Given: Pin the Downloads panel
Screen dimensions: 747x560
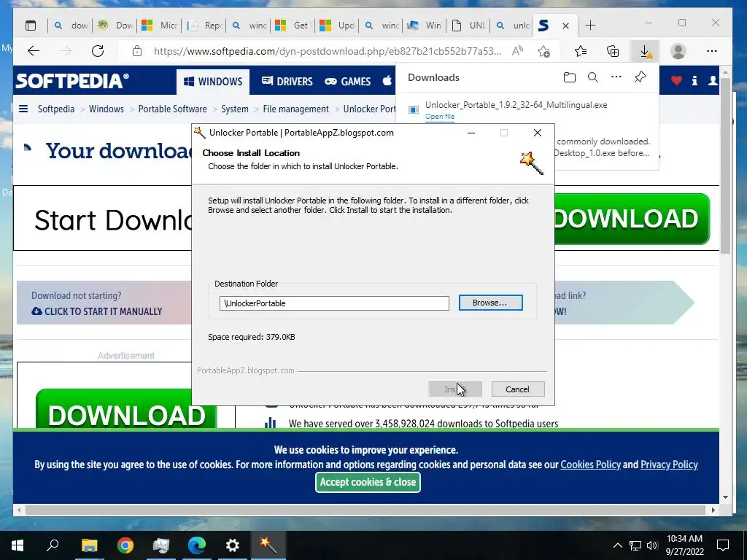Looking at the screenshot, I should pyautogui.click(x=640, y=77).
